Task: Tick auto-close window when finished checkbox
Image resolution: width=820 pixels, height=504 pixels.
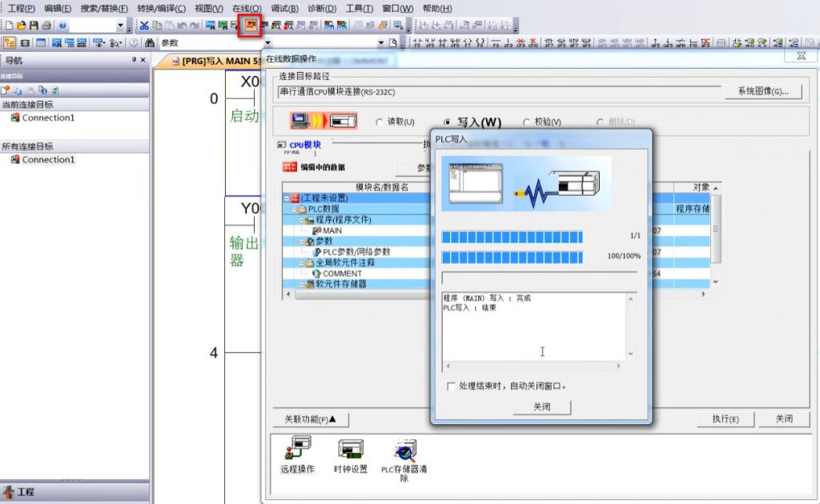Action: coord(451,386)
